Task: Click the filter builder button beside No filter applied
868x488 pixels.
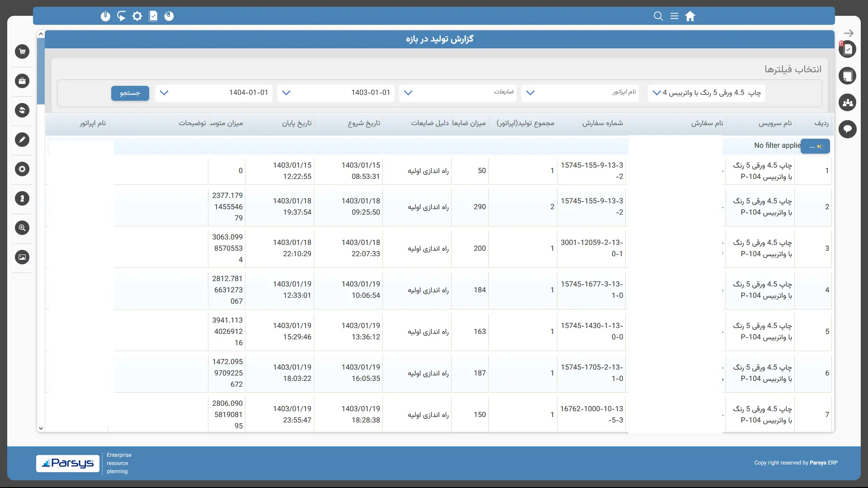Action: pos(815,146)
